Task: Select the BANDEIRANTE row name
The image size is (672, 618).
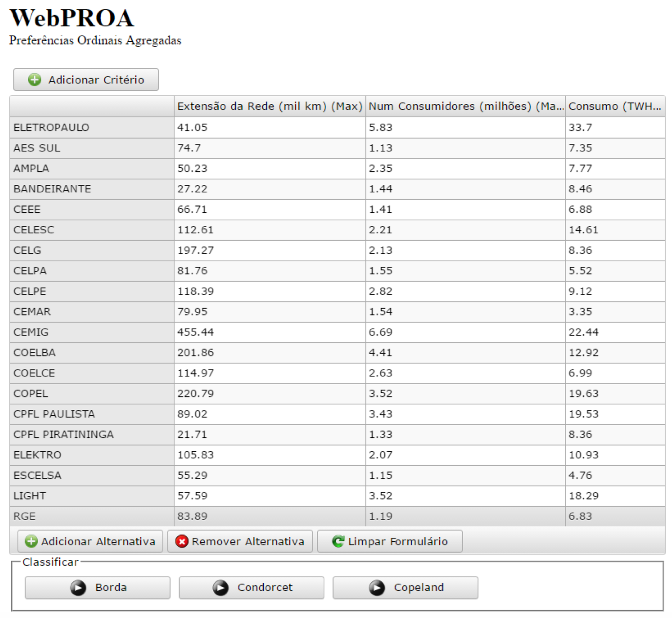Action: (52, 189)
